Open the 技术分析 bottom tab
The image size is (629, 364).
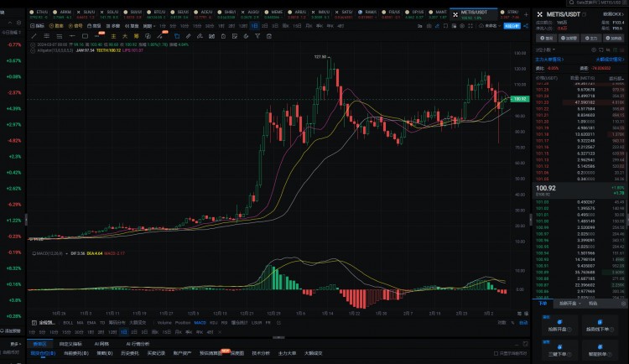click(x=261, y=354)
